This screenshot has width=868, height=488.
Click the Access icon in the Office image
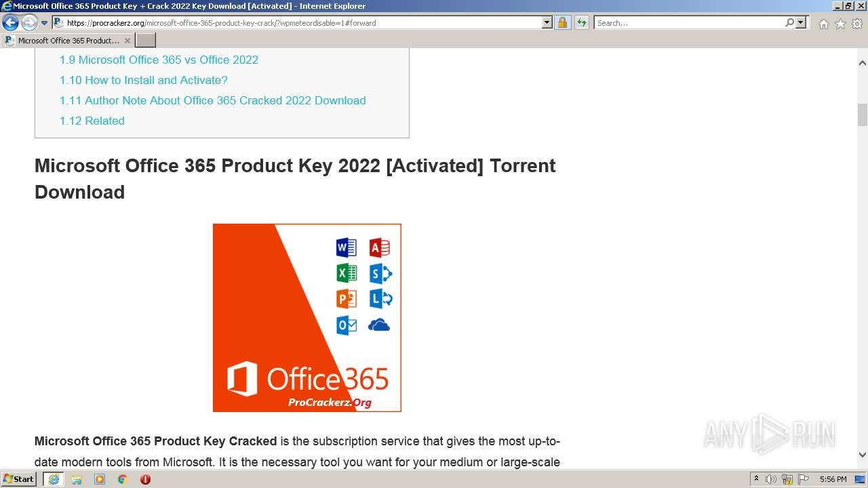coord(380,247)
